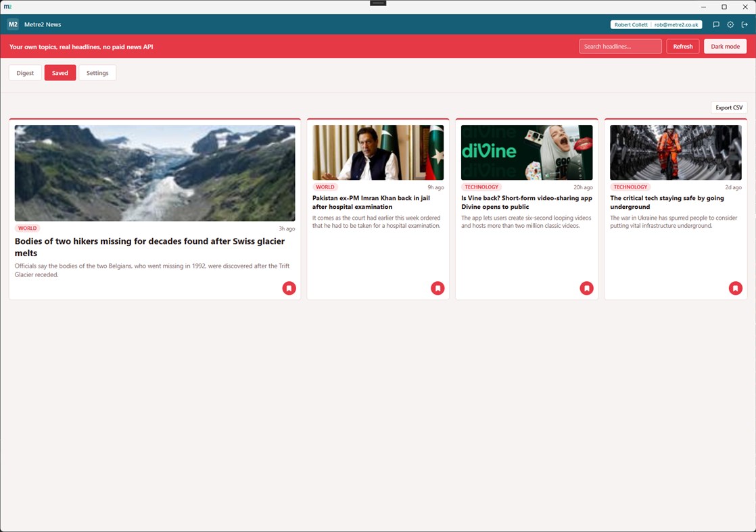Viewport: 756px width, 532px height.
Task: Toggle bookmark on critical tech underground article
Action: coord(736,288)
